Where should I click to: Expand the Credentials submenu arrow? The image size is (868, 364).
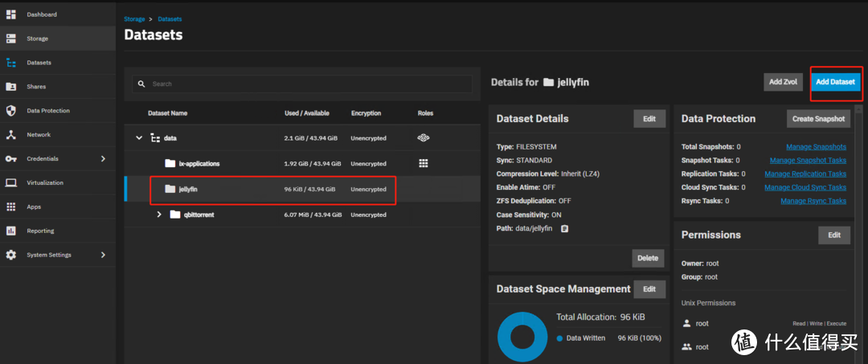tap(103, 159)
